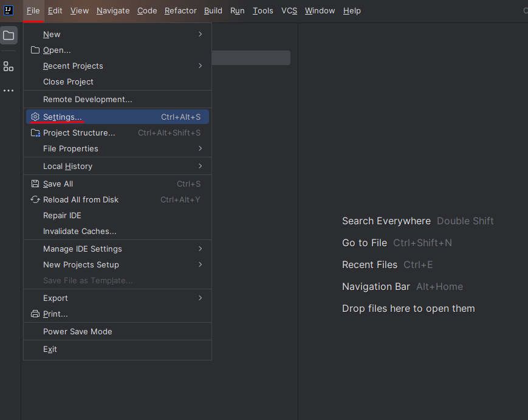Image resolution: width=528 pixels, height=420 pixels.
Task: Click Drop files here to open them text
Action: pyautogui.click(x=408, y=309)
